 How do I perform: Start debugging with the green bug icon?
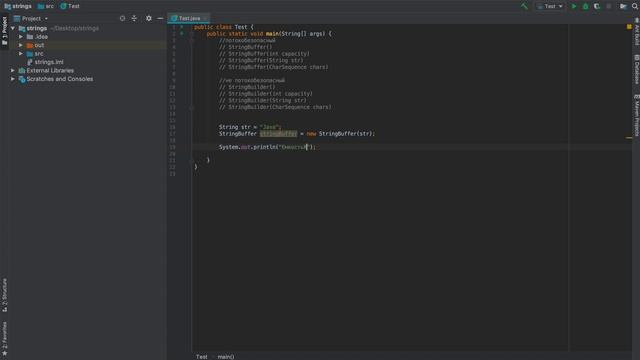[585, 6]
